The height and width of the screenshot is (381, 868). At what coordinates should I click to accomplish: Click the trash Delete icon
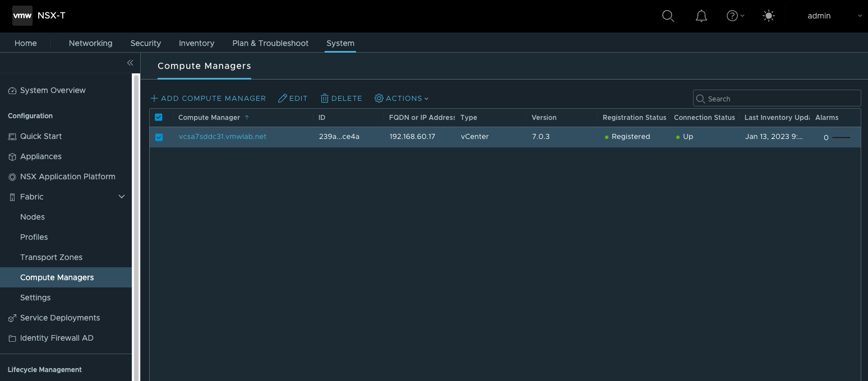[x=325, y=98]
